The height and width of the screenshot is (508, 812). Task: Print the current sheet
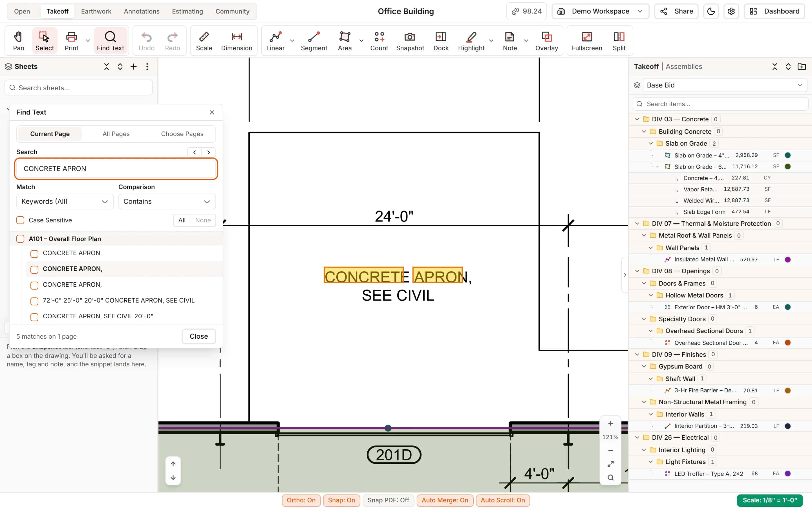pos(71,41)
